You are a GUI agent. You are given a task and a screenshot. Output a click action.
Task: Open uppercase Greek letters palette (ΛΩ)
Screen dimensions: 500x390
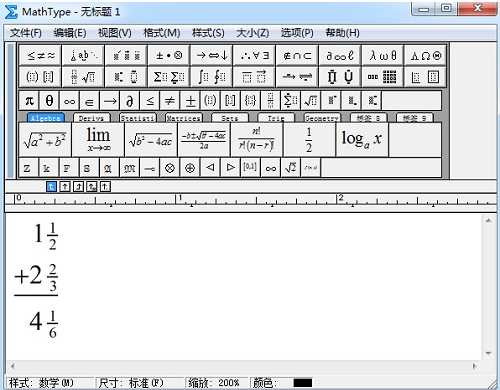tap(425, 55)
